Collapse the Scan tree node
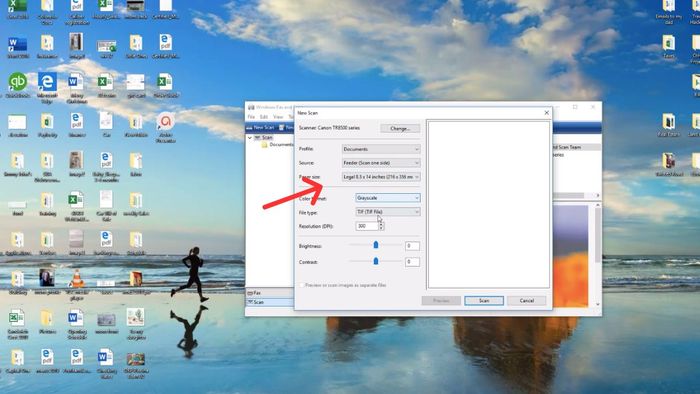700x394 pixels. 250,138
